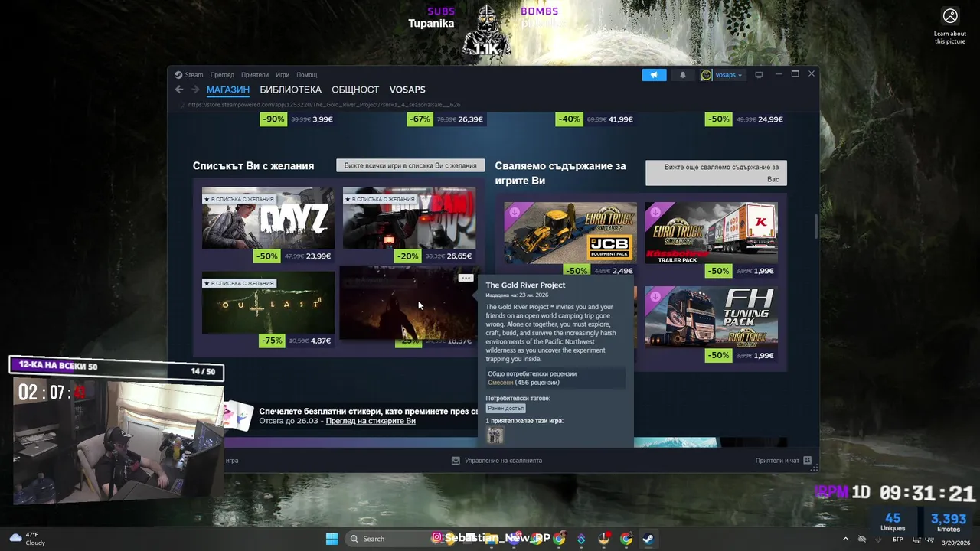
Task: Switch to the БИБЛИОТЕКА tab
Action: (x=291, y=90)
